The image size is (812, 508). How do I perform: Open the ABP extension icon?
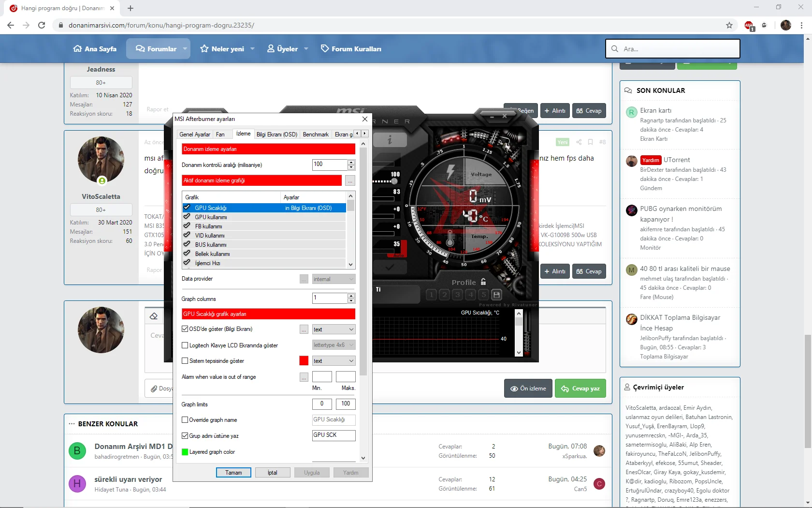(x=749, y=26)
